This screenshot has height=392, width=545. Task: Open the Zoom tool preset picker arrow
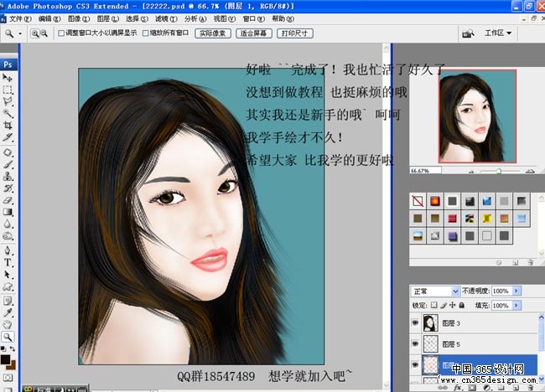[20, 34]
